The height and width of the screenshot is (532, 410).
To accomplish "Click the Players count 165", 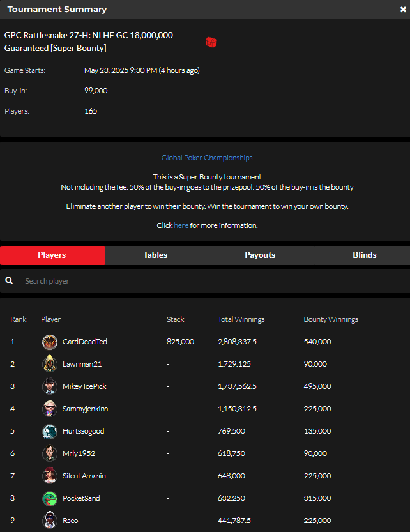I will [91, 111].
